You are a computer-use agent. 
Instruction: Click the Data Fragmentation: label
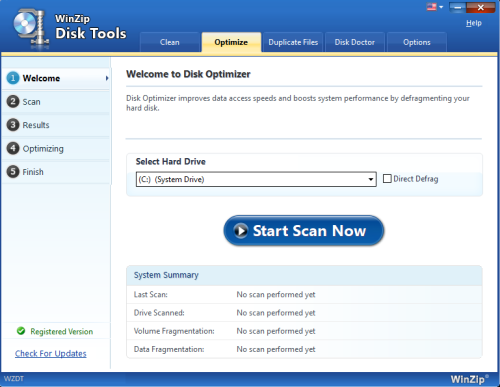click(169, 349)
